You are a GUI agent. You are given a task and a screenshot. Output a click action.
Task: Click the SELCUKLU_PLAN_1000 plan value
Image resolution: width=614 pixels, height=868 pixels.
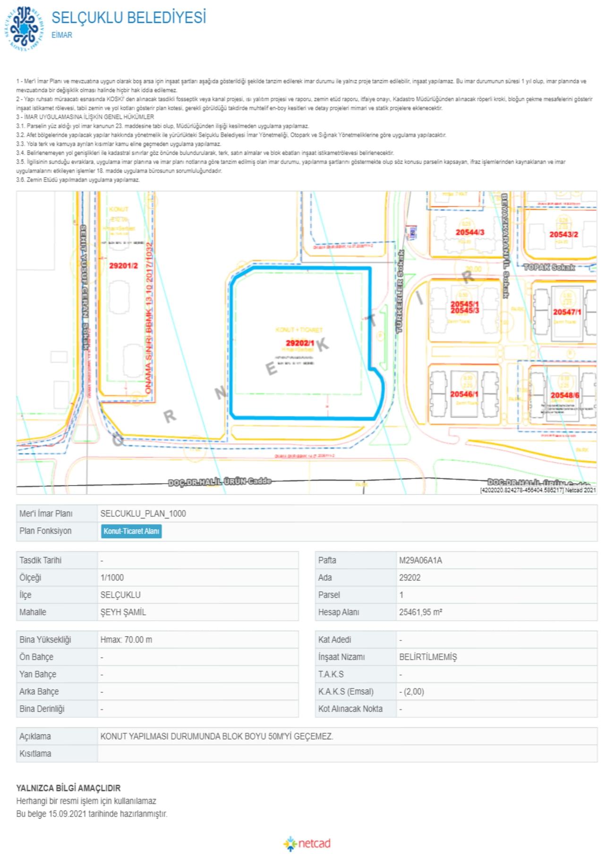tap(143, 513)
